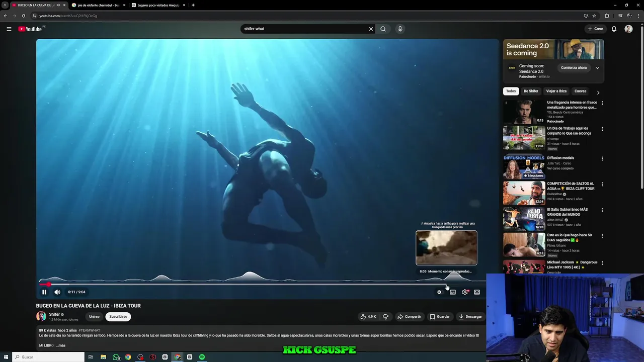
Task: Open options for YSL fragrance ad
Action: [602, 103]
